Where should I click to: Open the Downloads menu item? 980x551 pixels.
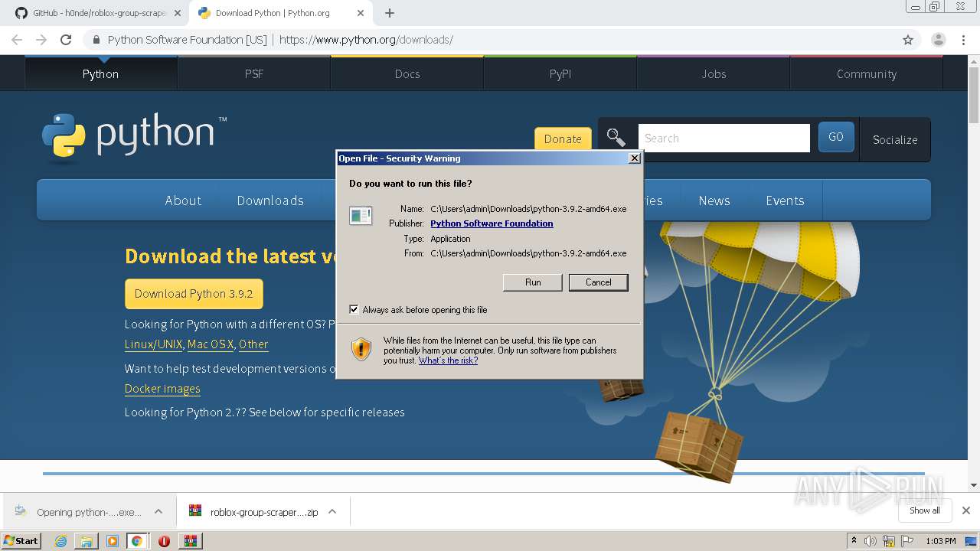click(x=270, y=201)
